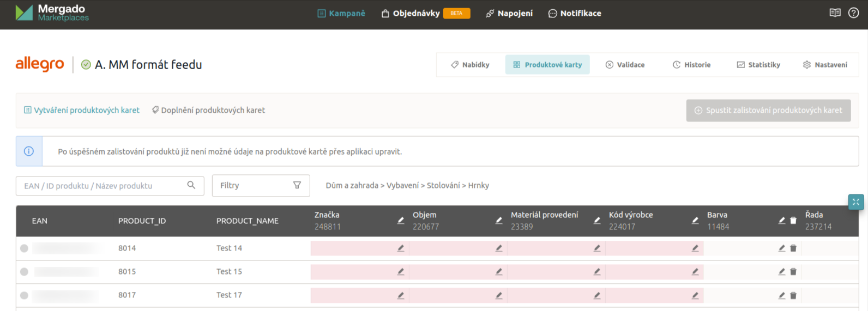Click the pencil icon in Značka column header
This screenshot has width=868, height=311.
point(401,221)
